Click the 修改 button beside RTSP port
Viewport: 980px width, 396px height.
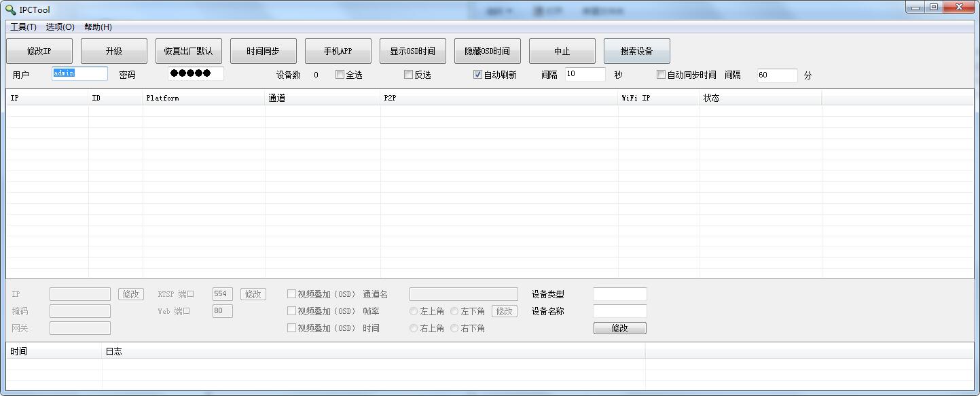(253, 294)
